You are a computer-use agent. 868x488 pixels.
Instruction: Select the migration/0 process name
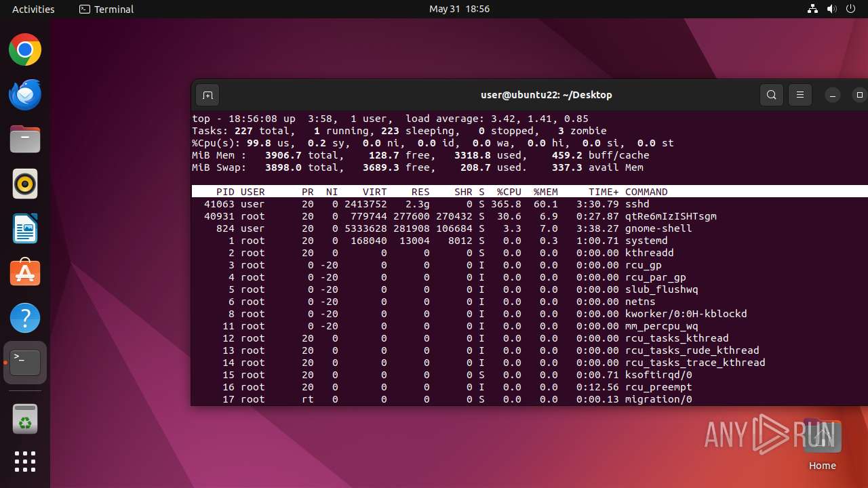(x=658, y=399)
